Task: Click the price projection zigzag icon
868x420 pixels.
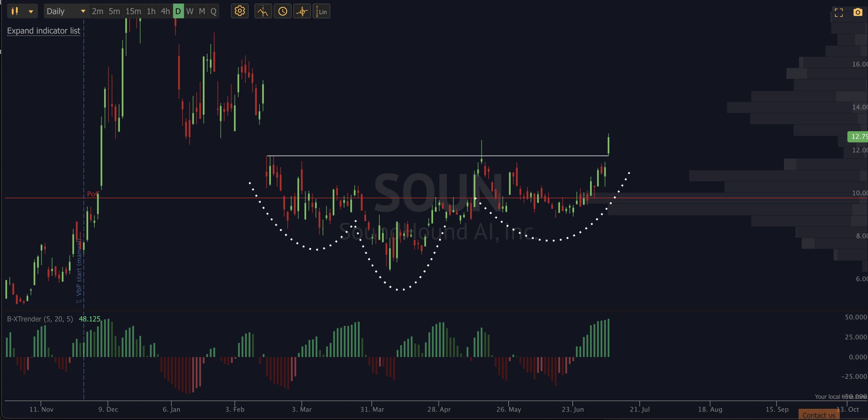Action: tap(263, 11)
